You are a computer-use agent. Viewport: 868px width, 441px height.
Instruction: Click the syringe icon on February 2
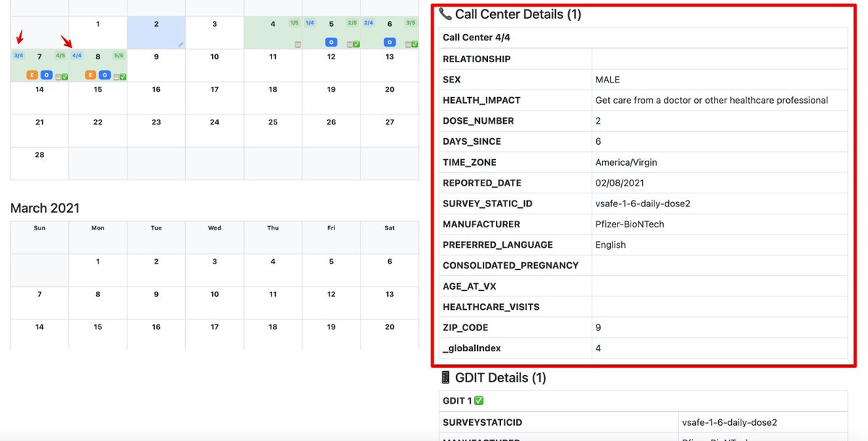coord(180,45)
